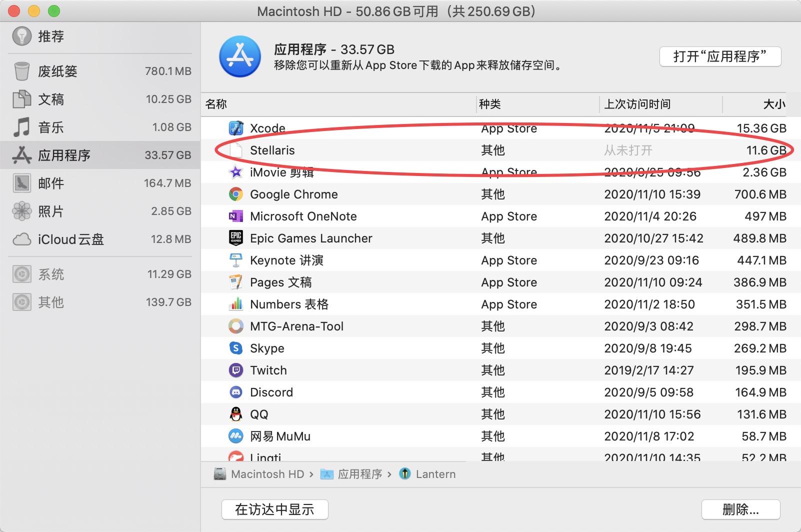Select the Google Chrome icon in list
The height and width of the screenshot is (532, 801).
[x=235, y=194]
